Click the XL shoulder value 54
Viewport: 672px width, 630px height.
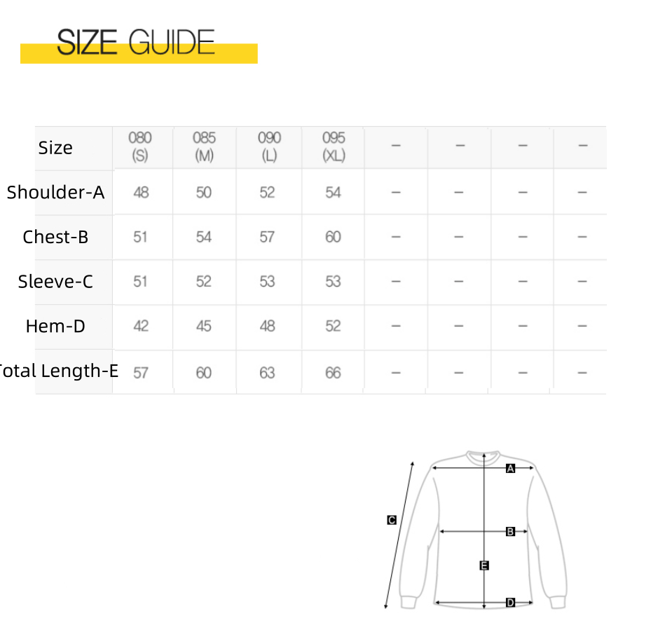point(333,193)
